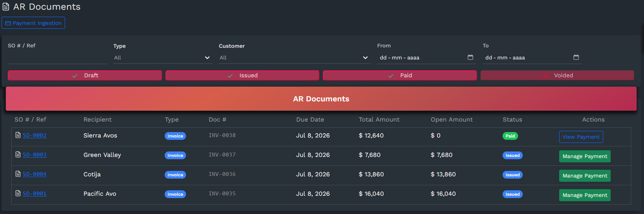
Task: Click the Issued badge in Pacific Avo row
Action: tap(513, 194)
